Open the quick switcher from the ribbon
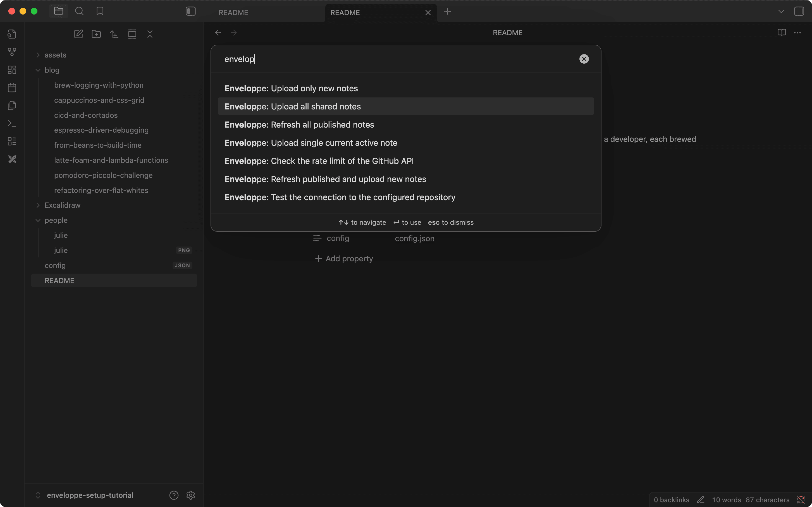 12,34
